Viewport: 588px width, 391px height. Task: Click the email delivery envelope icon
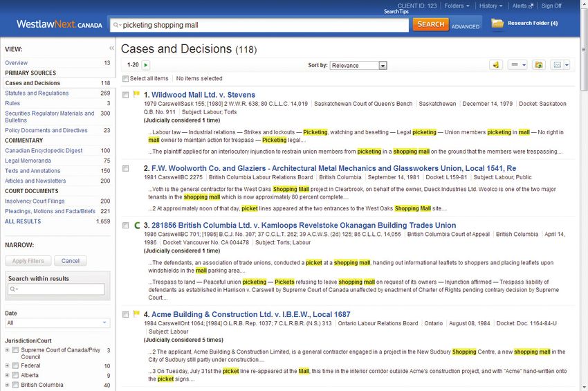(x=558, y=65)
